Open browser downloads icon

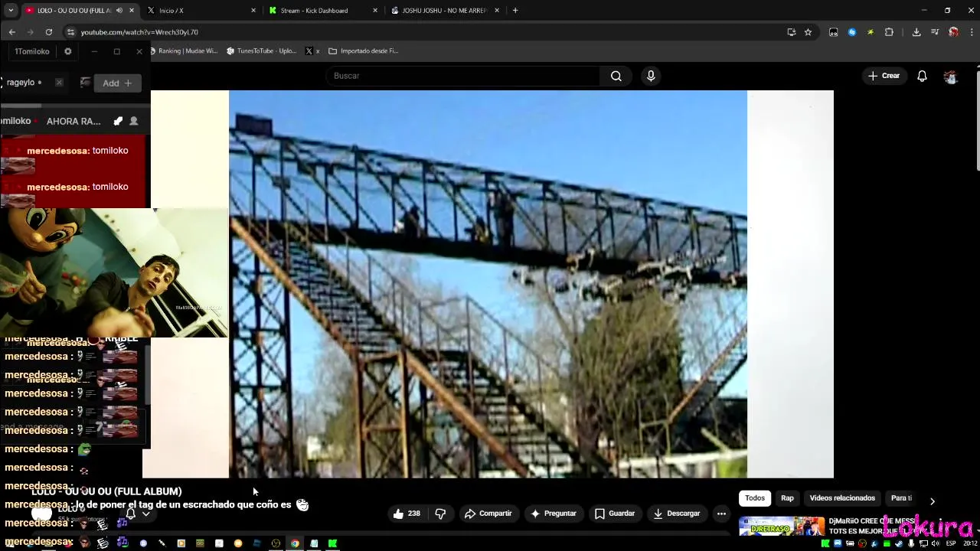[916, 32]
